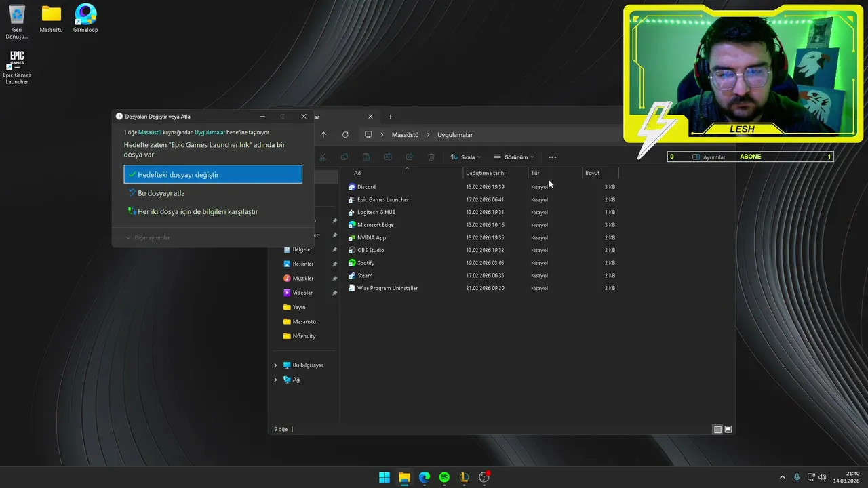This screenshot has width=868, height=488.
Task: Open Geri Dönüşüm recycle bin desktop icon
Action: [17, 22]
